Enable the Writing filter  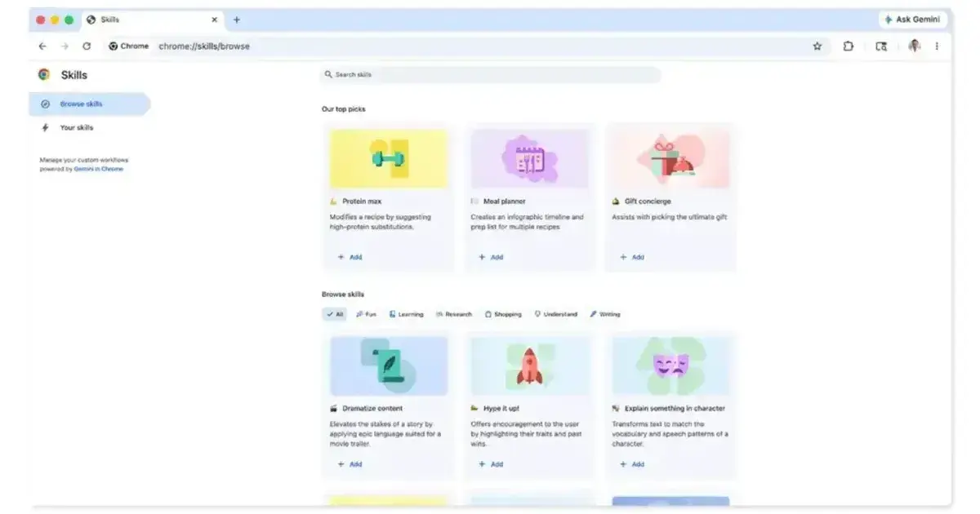607,313
